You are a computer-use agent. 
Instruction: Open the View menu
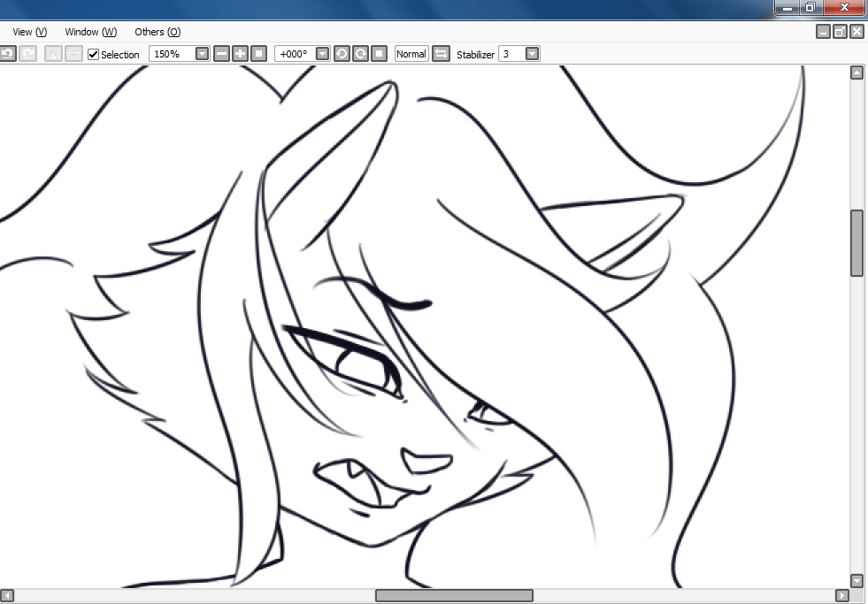tap(29, 32)
